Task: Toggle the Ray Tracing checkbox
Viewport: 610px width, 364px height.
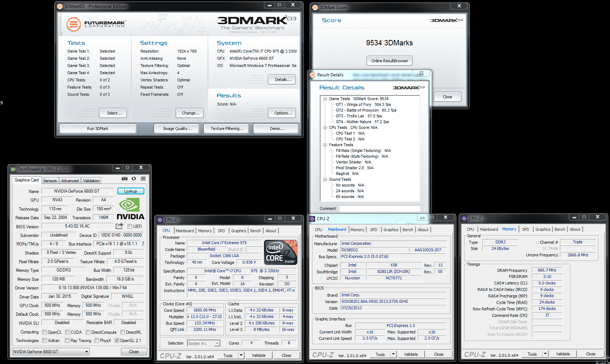Action: 67,340
